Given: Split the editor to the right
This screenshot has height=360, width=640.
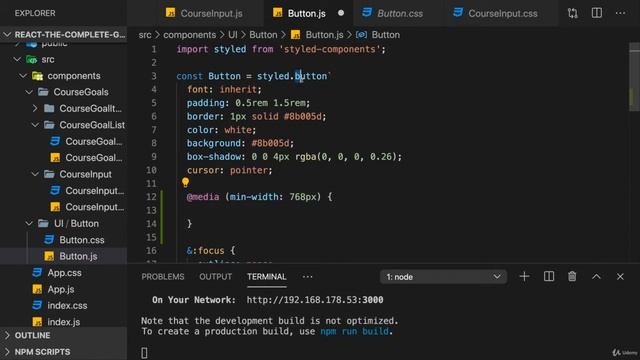Looking at the screenshot, I should tap(597, 13).
